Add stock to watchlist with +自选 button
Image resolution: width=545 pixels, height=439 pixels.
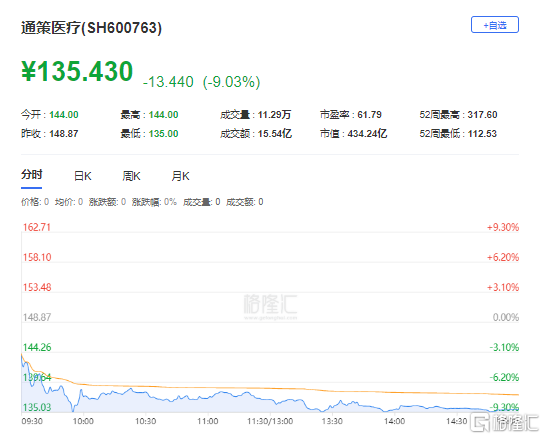tap(495, 25)
